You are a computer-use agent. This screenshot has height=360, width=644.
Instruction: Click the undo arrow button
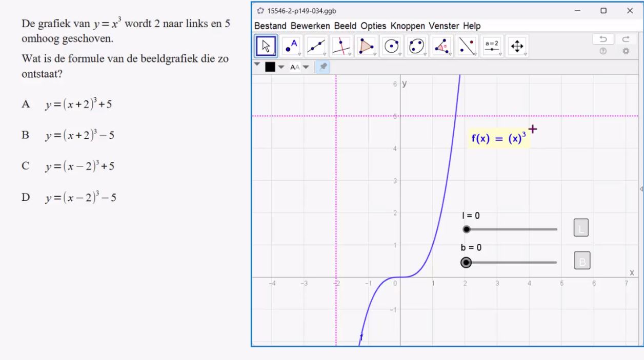pos(603,39)
